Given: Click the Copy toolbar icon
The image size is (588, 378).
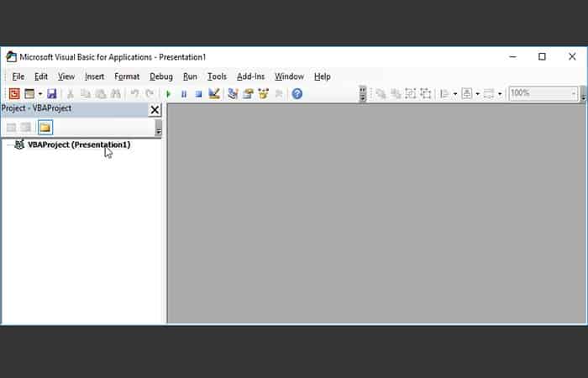Looking at the screenshot, I should (85, 93).
